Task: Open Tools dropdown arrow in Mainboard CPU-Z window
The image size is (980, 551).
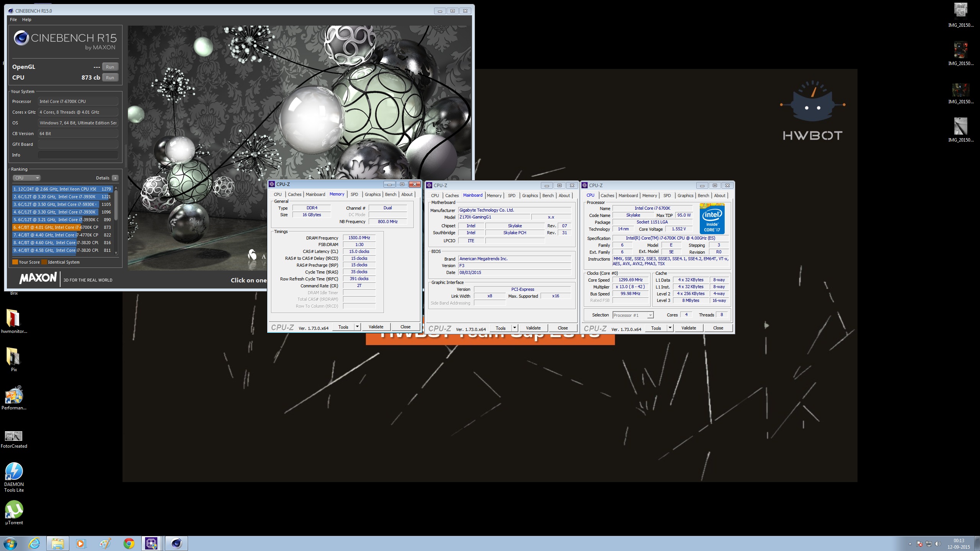Action: coord(514,328)
